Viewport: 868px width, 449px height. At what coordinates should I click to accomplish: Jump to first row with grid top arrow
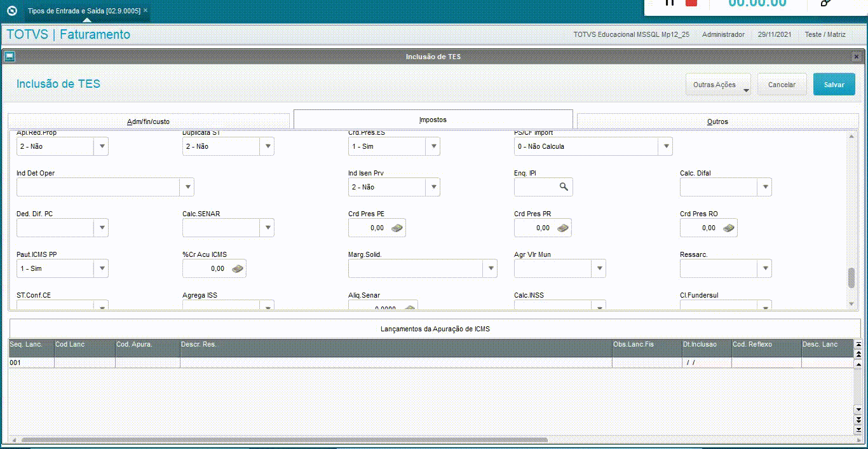click(858, 344)
